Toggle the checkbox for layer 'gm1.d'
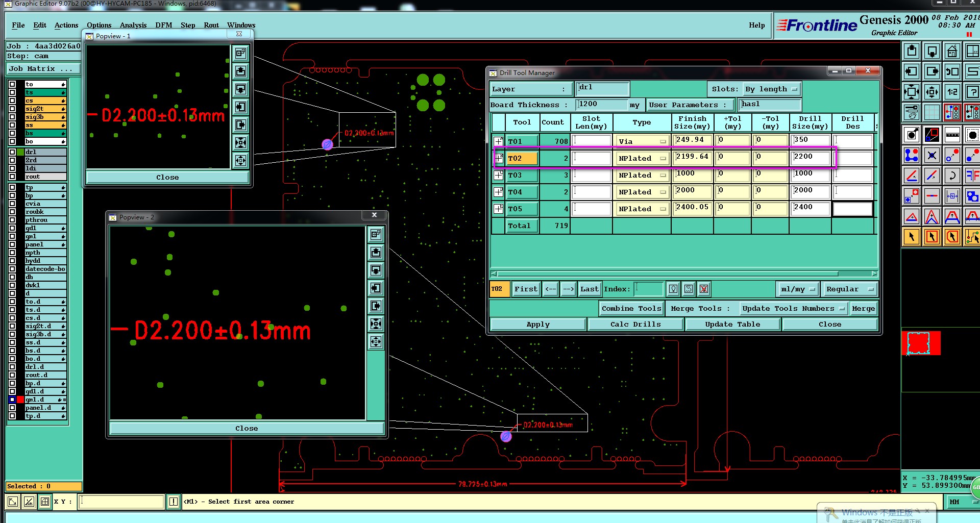The width and height of the screenshot is (980, 523). 12,400
